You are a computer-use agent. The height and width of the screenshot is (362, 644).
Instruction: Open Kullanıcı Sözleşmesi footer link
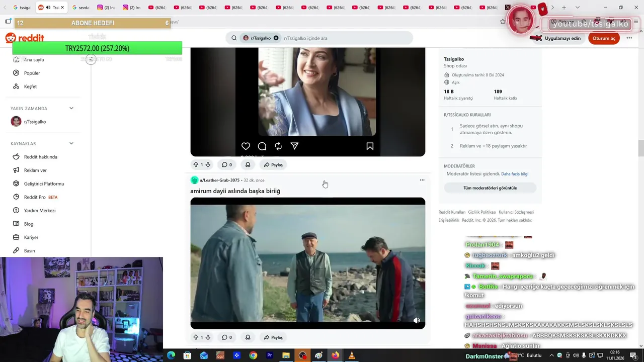click(x=516, y=212)
